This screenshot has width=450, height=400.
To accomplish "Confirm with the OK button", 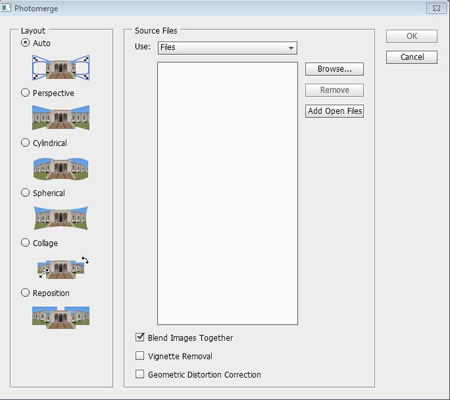I will pos(412,36).
